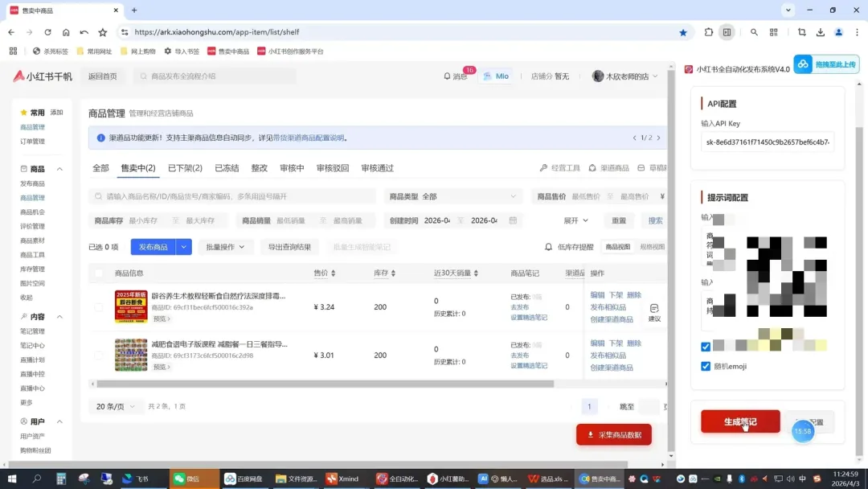Toggle checkbox above 随机emoji

point(706,347)
